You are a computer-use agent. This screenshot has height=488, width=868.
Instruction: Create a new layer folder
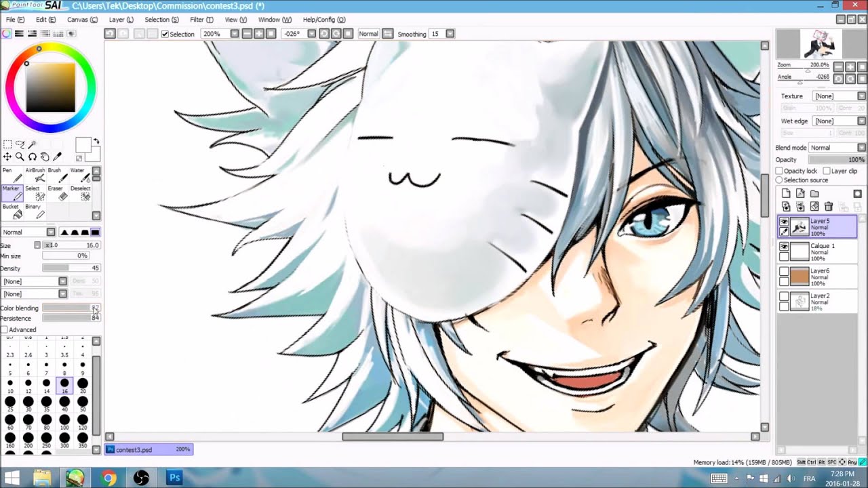point(814,194)
